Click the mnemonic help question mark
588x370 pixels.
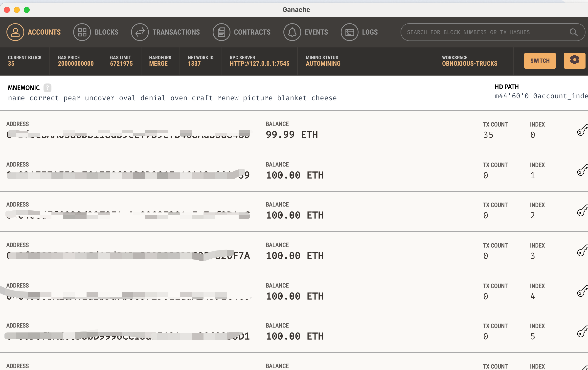(47, 88)
